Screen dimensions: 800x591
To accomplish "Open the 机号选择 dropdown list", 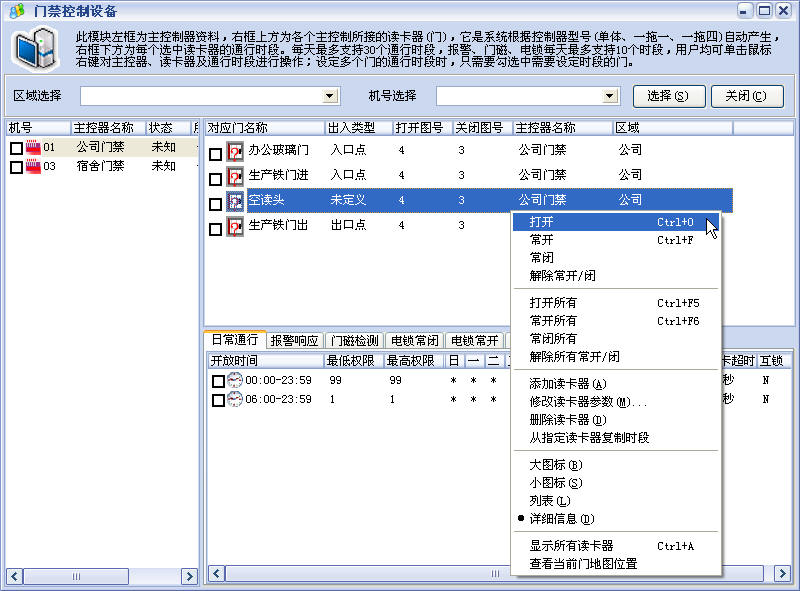I will click(610, 96).
